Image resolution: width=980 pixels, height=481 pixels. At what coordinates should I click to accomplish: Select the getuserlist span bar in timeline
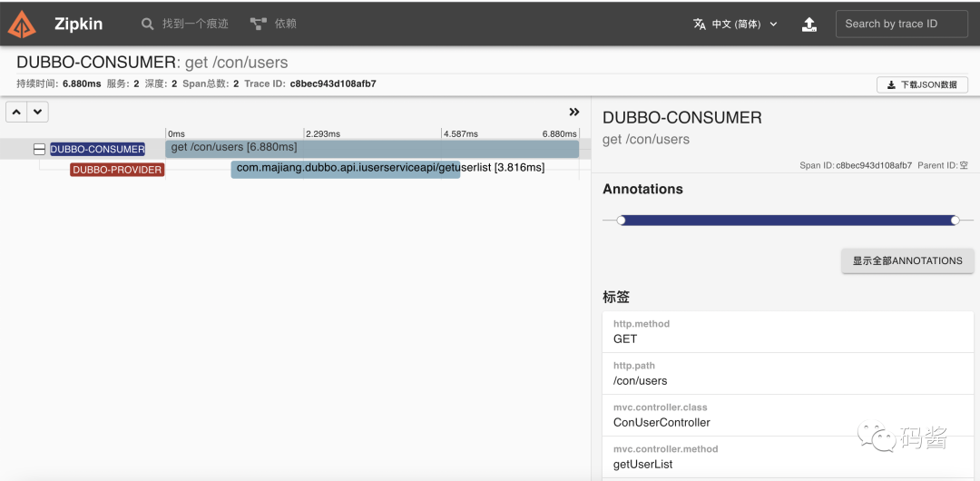[346, 169]
